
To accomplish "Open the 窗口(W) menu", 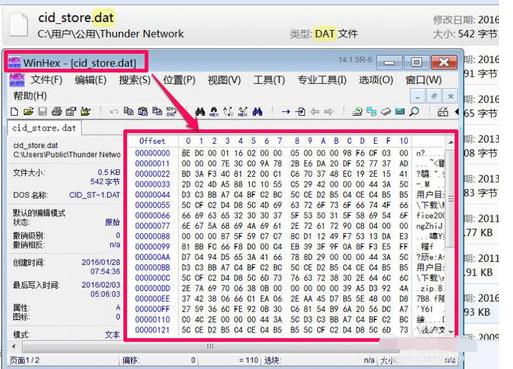I will [x=423, y=80].
